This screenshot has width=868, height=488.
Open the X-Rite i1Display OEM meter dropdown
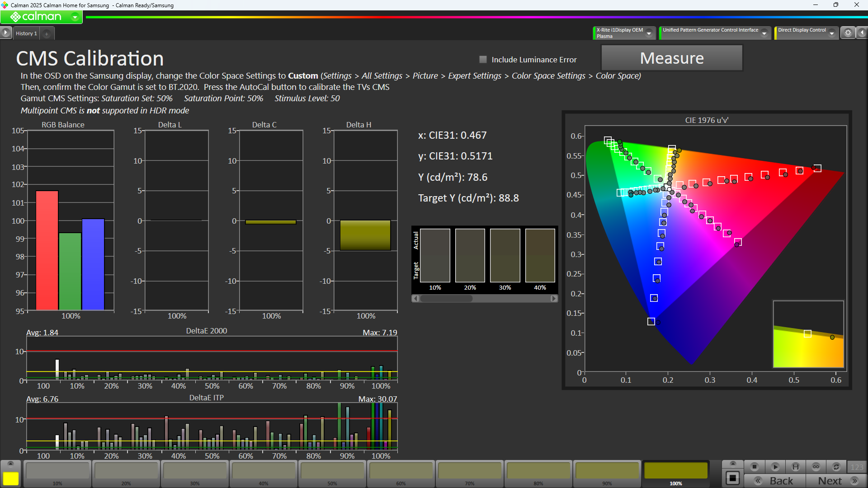(649, 33)
